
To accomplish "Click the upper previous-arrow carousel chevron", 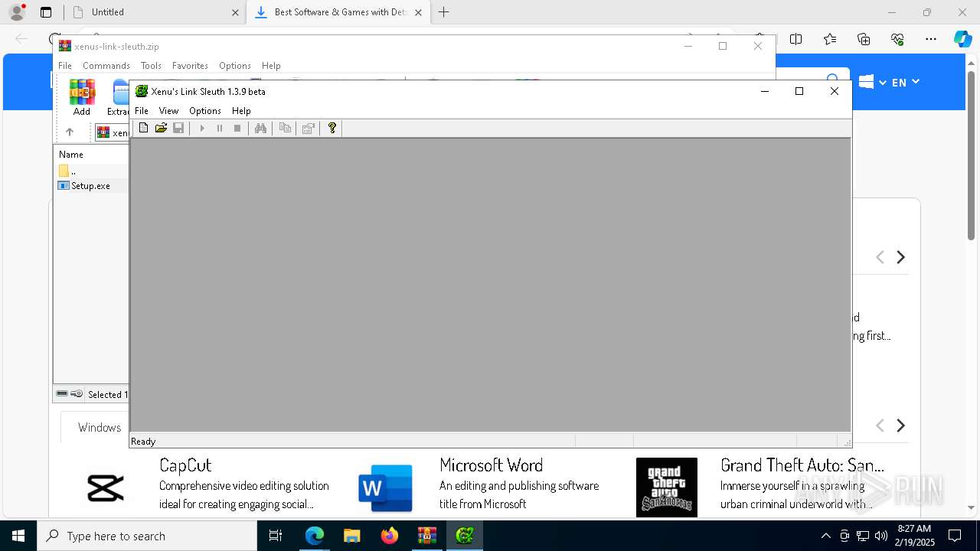I will (880, 257).
